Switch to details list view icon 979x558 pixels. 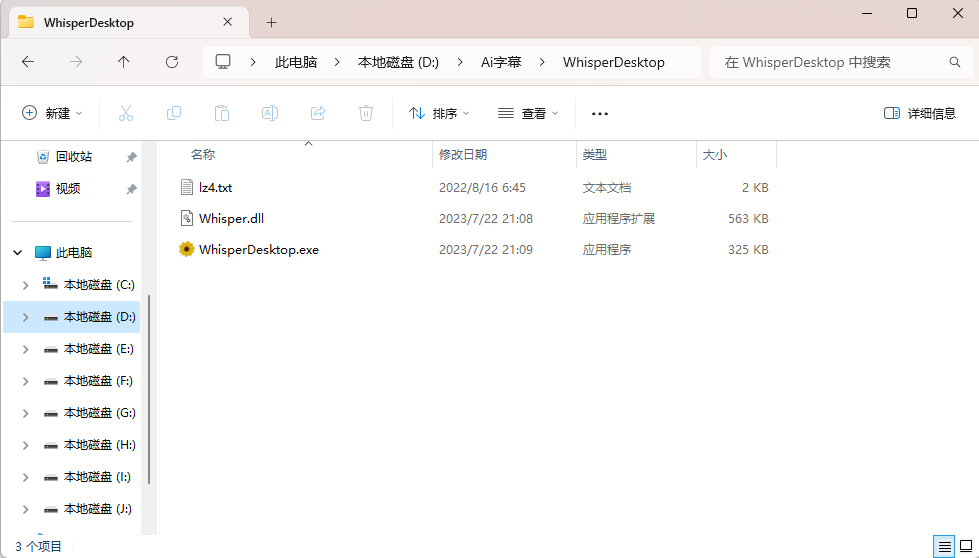coord(945,547)
